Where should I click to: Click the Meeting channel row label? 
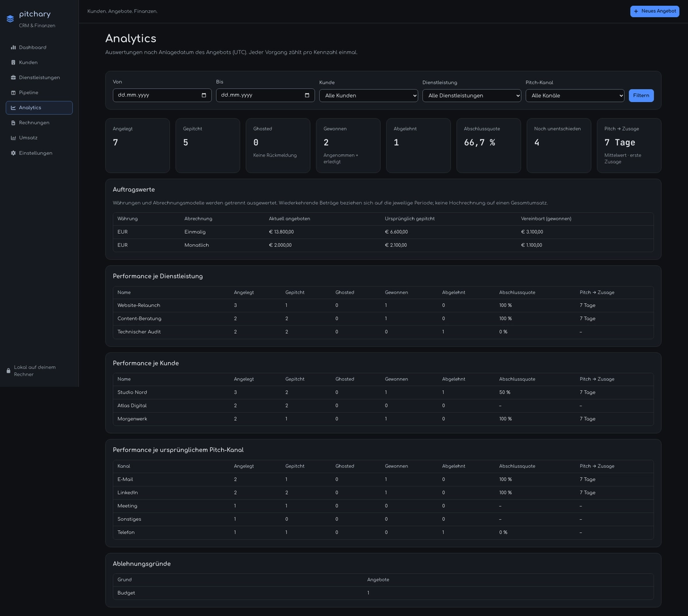click(x=127, y=506)
